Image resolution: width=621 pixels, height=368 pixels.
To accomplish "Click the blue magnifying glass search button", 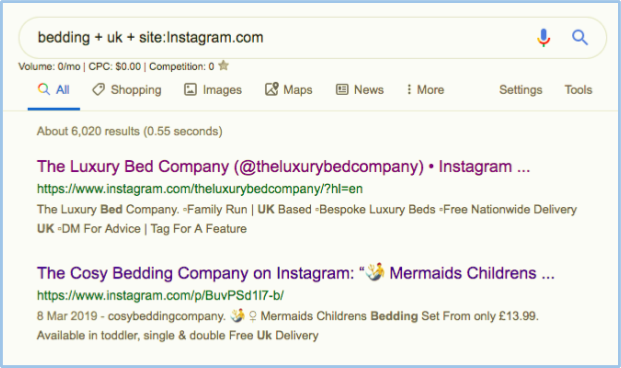I will 579,38.
